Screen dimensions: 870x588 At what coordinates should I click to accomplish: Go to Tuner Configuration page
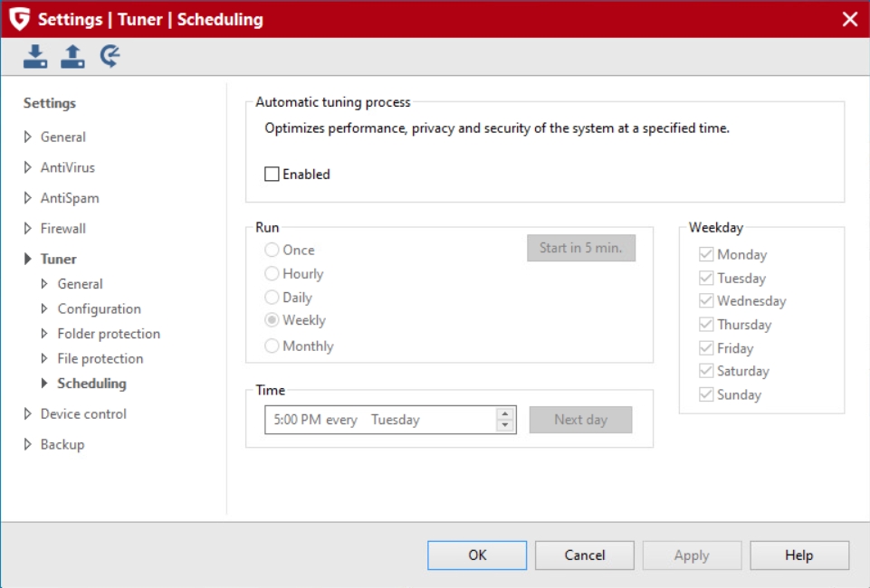point(99,308)
